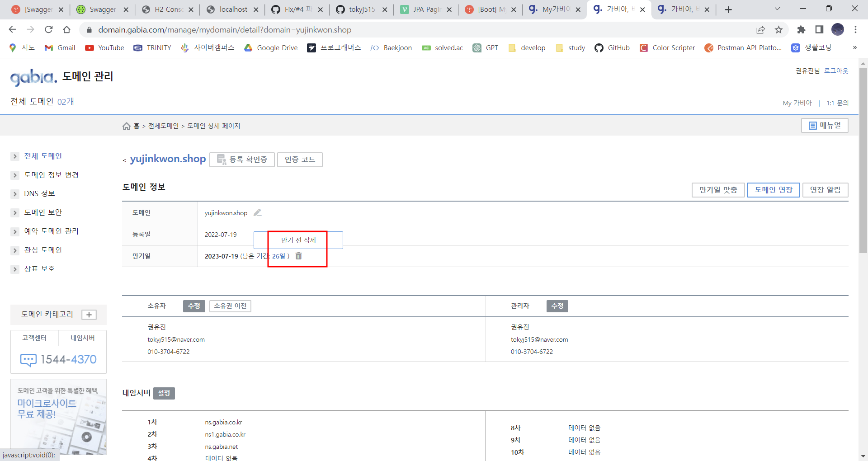Toggle the browser side panel icon

pos(819,29)
